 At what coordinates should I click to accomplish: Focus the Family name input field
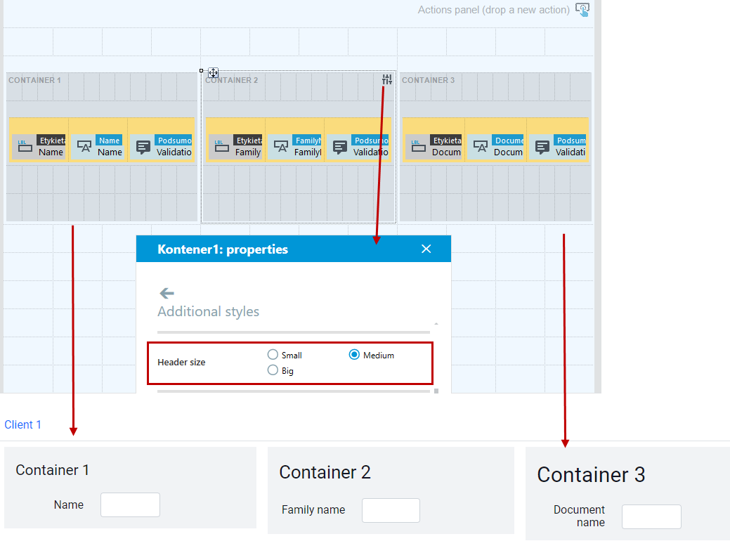point(391,510)
